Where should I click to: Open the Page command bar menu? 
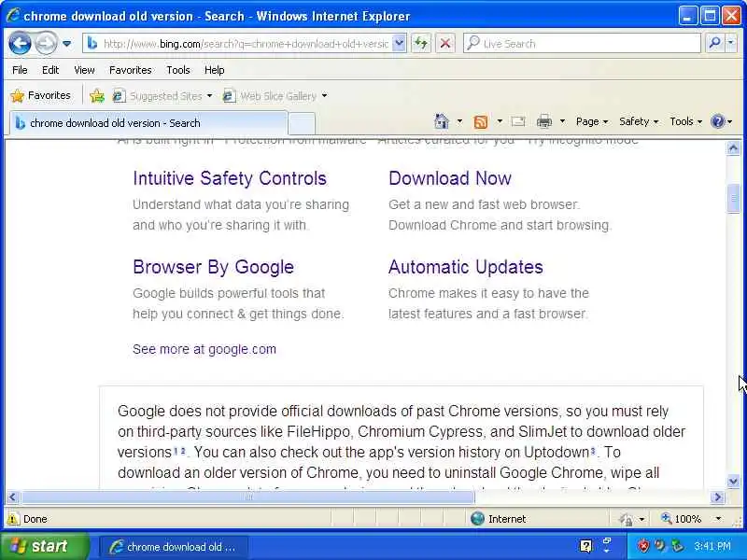click(592, 121)
